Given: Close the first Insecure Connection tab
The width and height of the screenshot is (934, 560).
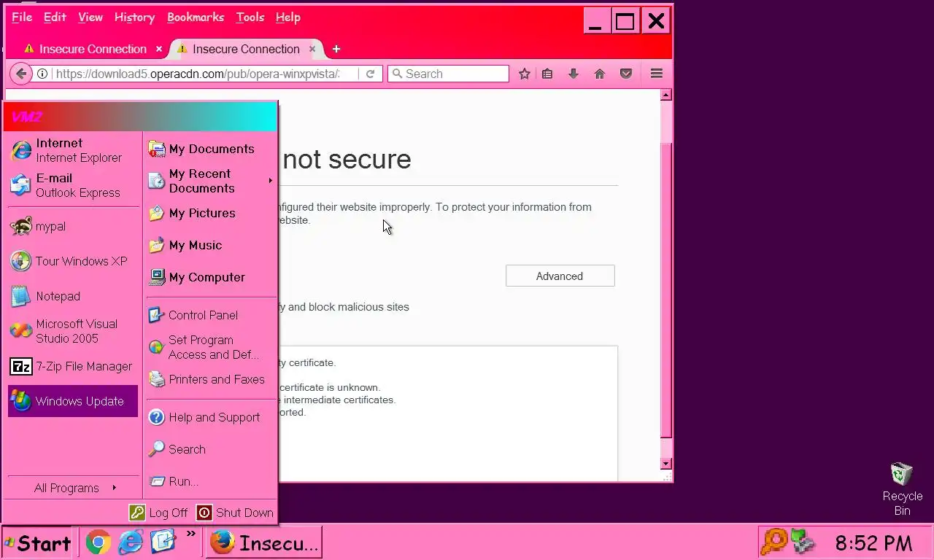Looking at the screenshot, I should click(159, 49).
